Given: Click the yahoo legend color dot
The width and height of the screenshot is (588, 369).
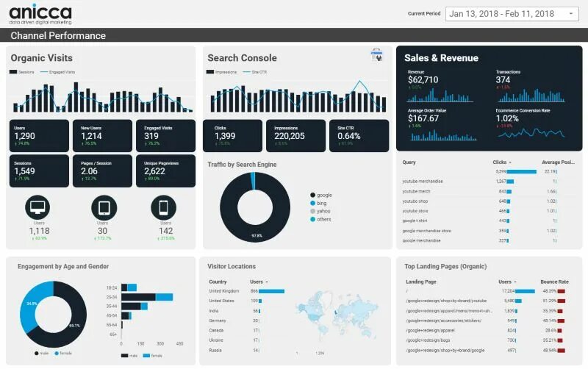Looking at the screenshot, I should point(313,211).
